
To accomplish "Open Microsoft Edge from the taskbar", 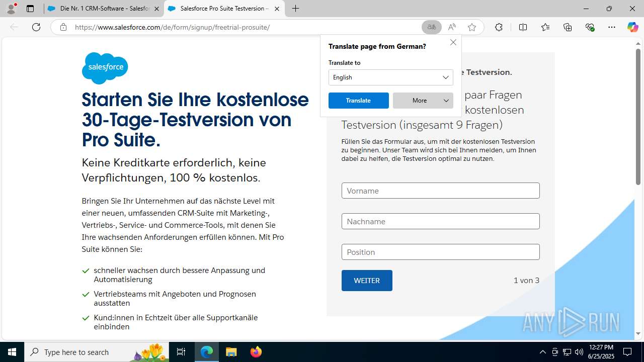I will click(x=207, y=352).
